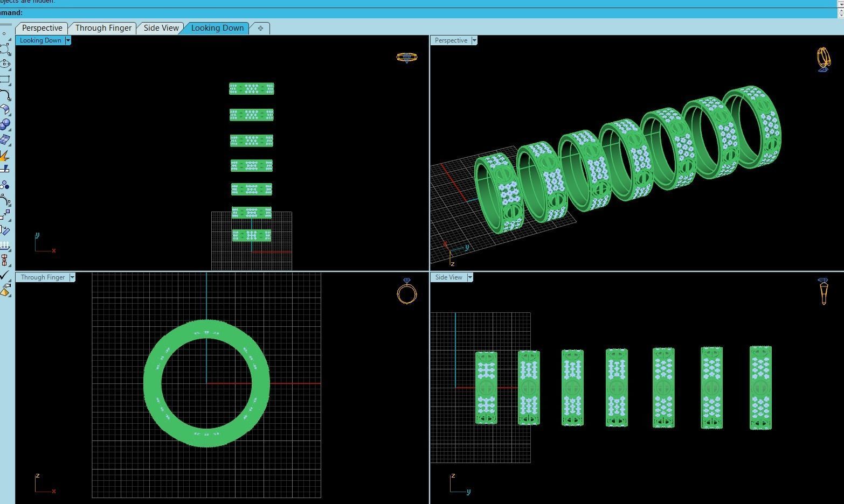Select the Rectangle tool in left toolbar

pos(5,79)
